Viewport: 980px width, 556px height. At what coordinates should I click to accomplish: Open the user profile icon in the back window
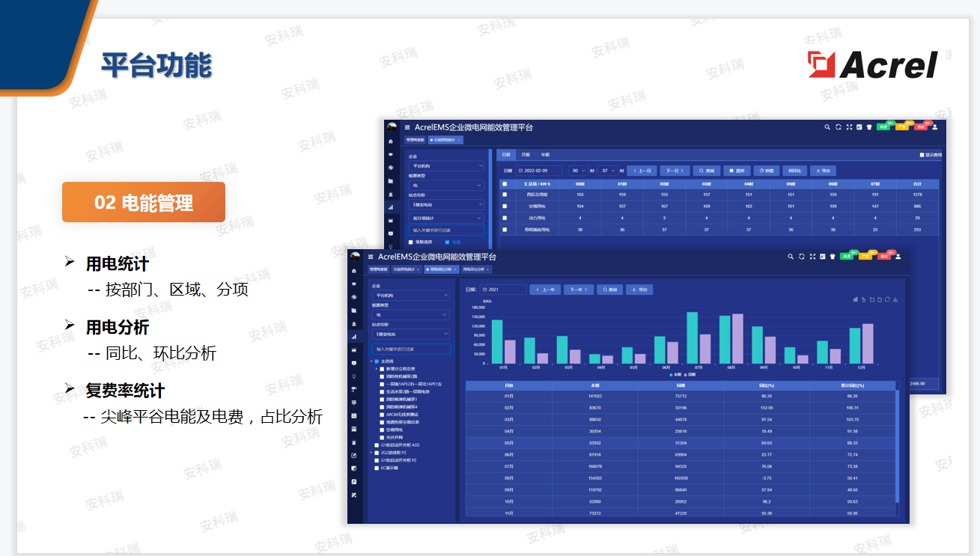[935, 127]
